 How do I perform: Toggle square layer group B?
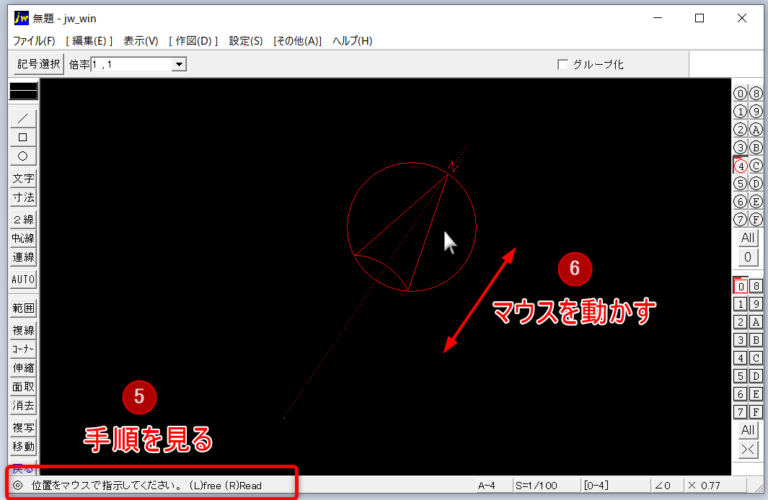point(756,340)
